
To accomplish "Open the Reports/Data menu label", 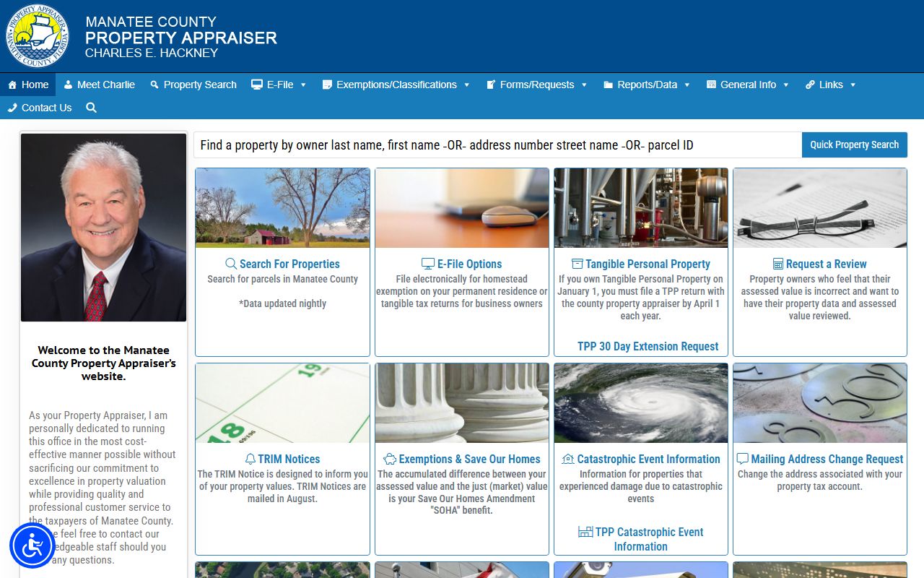I will coord(648,85).
